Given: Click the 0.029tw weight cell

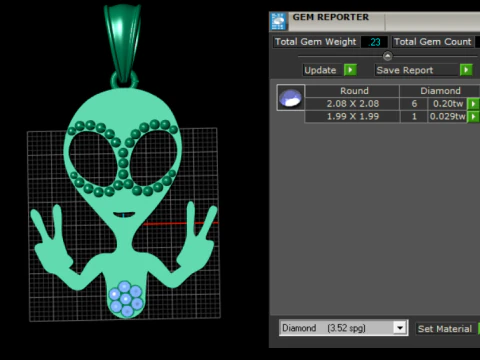Looking at the screenshot, I should (x=448, y=117).
